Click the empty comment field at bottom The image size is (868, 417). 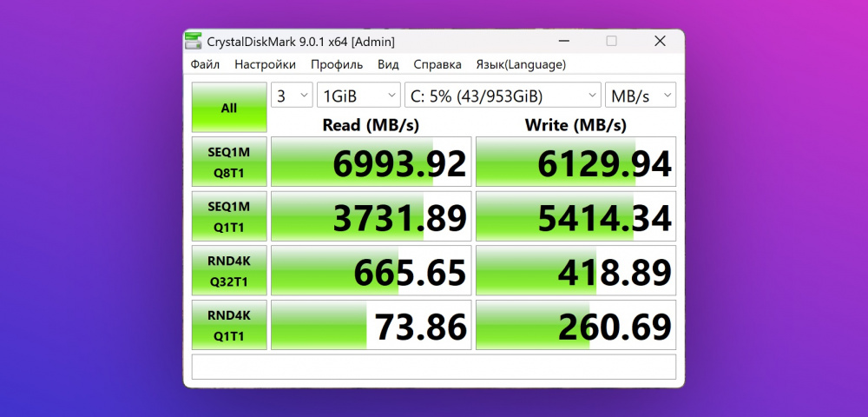click(x=434, y=367)
